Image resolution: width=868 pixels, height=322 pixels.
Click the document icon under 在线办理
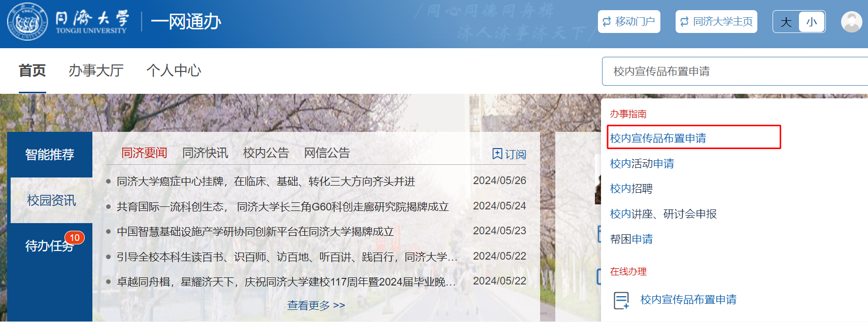point(621,300)
